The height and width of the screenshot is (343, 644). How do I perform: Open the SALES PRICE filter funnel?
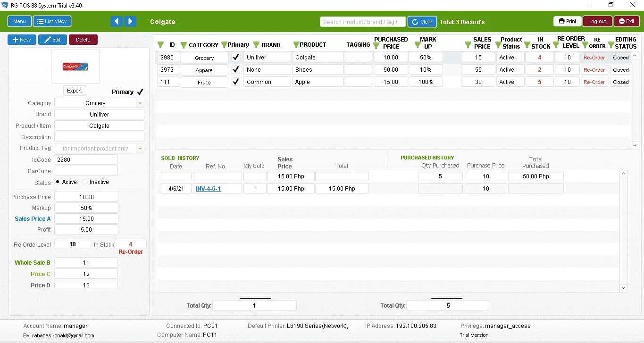point(468,45)
